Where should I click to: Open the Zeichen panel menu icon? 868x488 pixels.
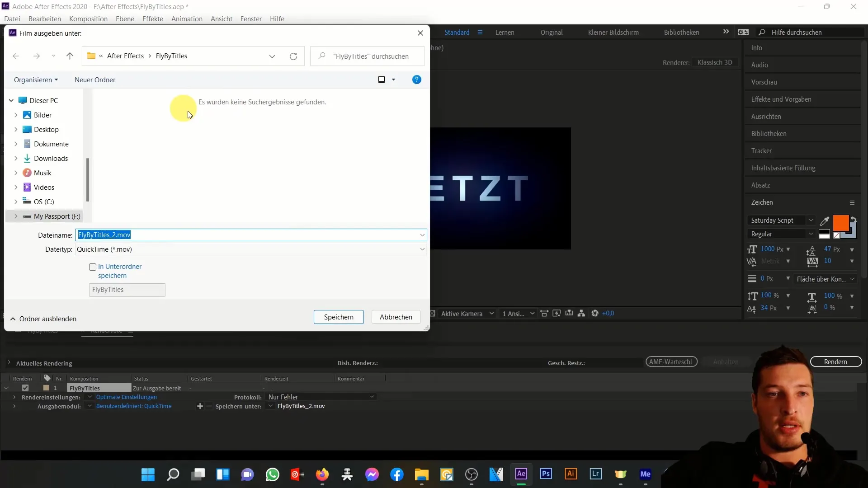point(852,202)
